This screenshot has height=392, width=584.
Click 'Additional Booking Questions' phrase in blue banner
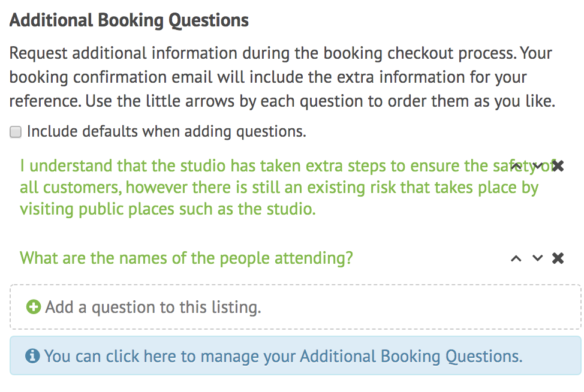pos(411,356)
